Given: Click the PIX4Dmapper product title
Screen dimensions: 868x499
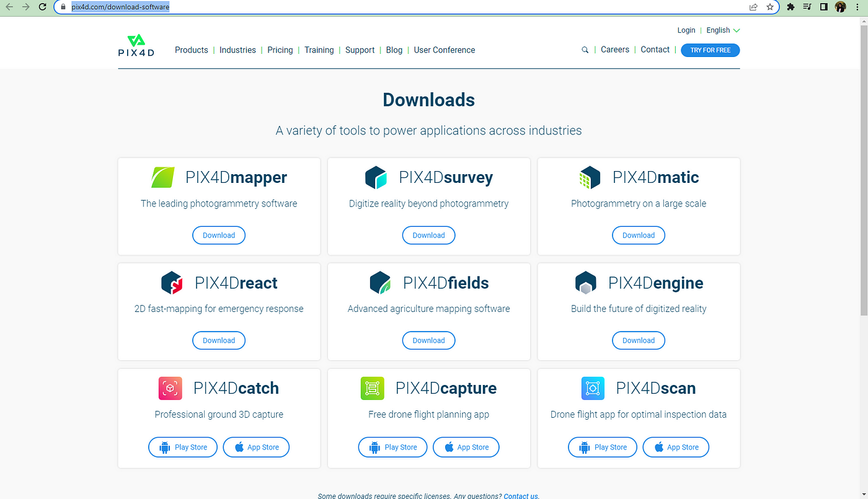Looking at the screenshot, I should (x=236, y=177).
